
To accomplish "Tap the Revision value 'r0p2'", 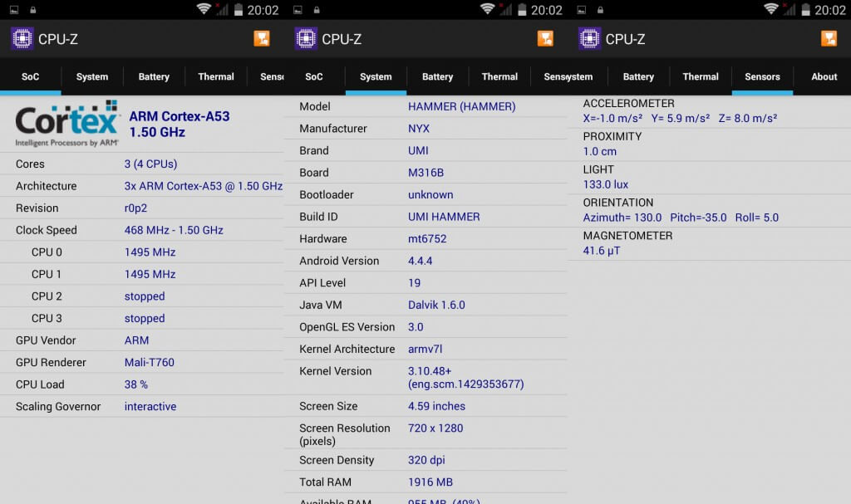I will click(135, 208).
